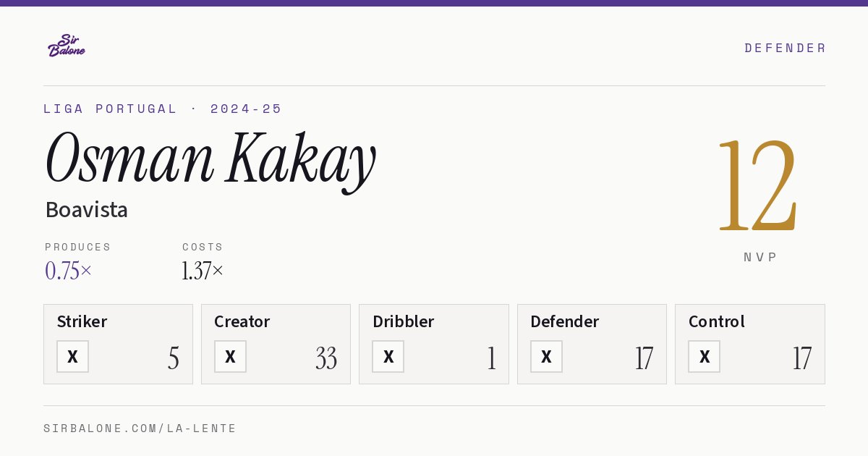Click the X badge in Striker card
Image resolution: width=868 pixels, height=456 pixels.
tap(72, 357)
